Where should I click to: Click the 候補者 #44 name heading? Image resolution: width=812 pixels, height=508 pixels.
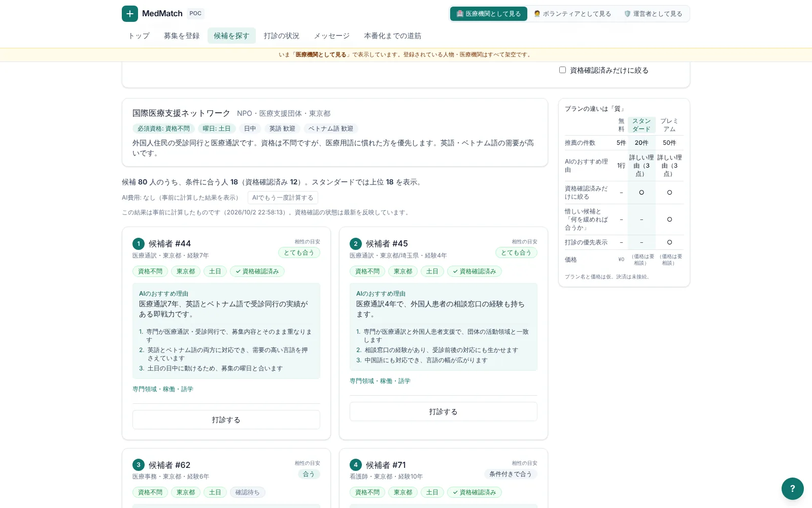(x=170, y=243)
